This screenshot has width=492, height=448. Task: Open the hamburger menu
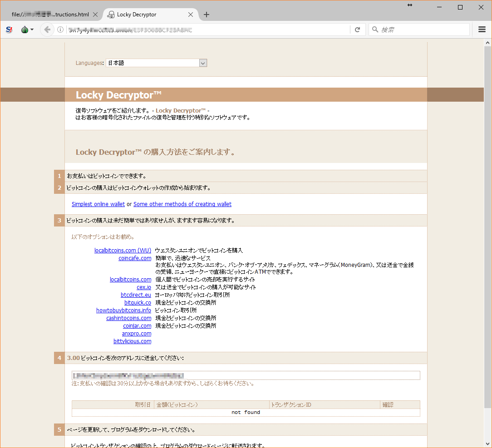tap(482, 30)
